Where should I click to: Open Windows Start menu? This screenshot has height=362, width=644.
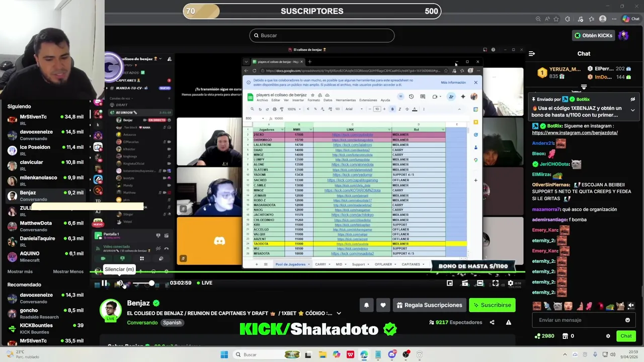[224, 354]
